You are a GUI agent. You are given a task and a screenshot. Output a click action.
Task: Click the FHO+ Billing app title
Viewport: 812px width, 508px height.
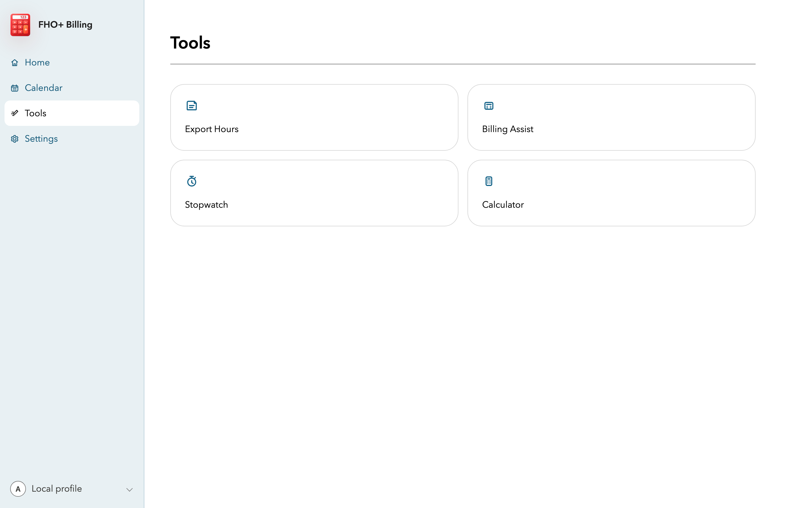(x=65, y=25)
